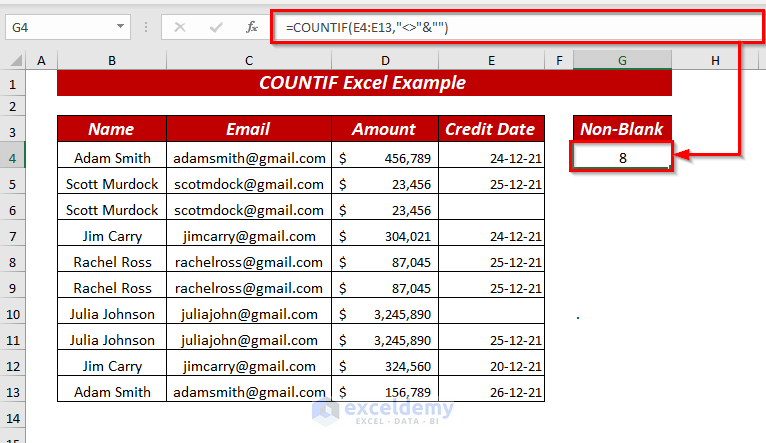
Task: Click the 'Credit Date' header cell
Action: pyautogui.click(x=491, y=129)
